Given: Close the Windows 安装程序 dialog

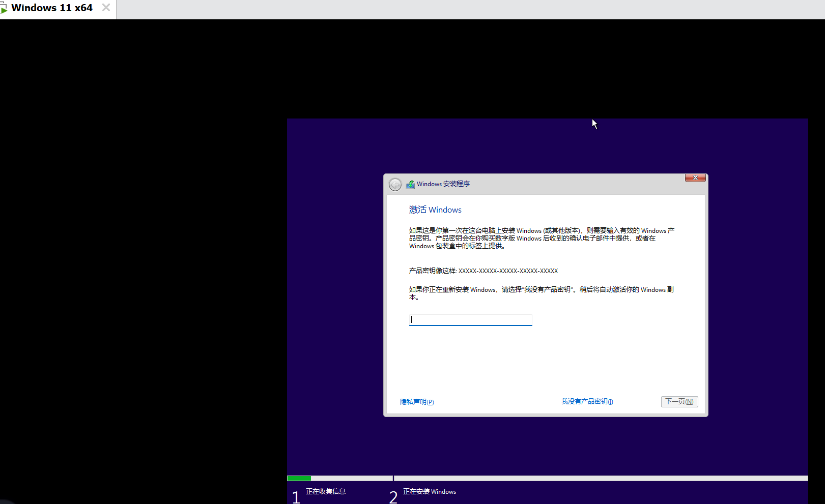Looking at the screenshot, I should 695,177.
